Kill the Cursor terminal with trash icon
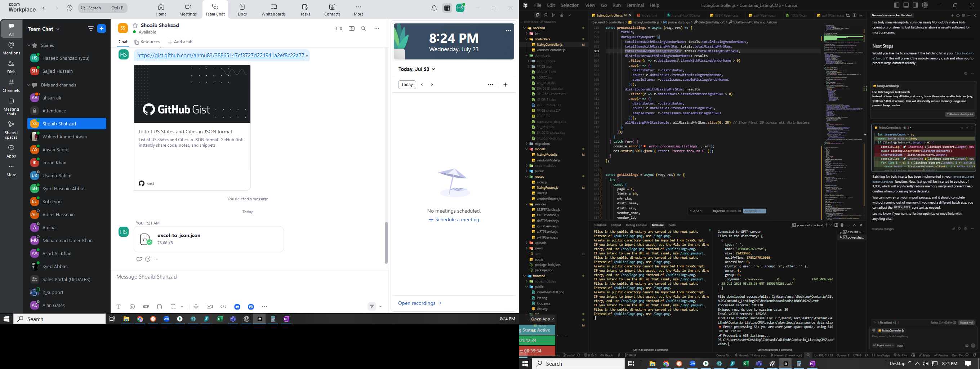The height and width of the screenshot is (369, 980). point(842,225)
